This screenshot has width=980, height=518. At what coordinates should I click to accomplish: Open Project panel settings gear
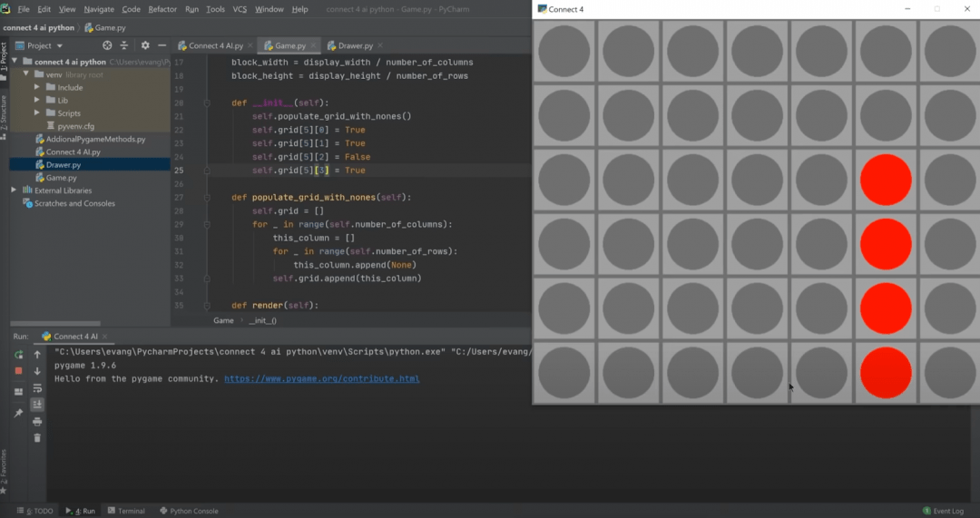145,45
